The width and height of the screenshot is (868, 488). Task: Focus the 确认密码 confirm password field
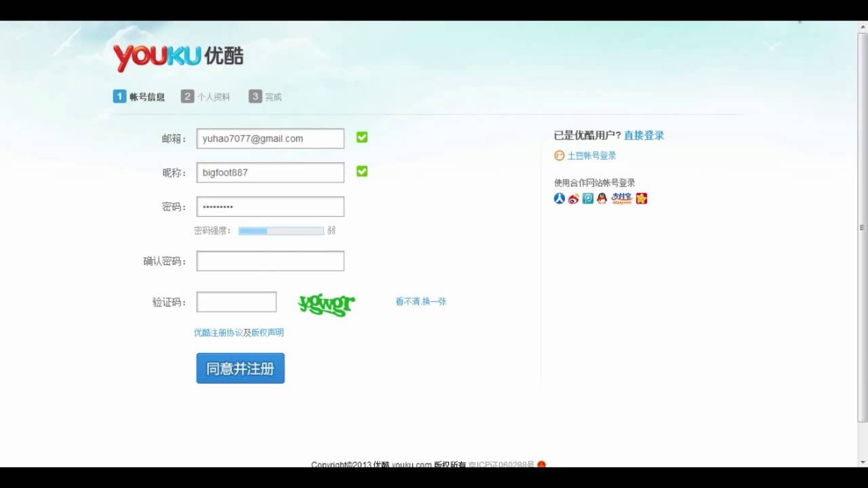pos(271,261)
